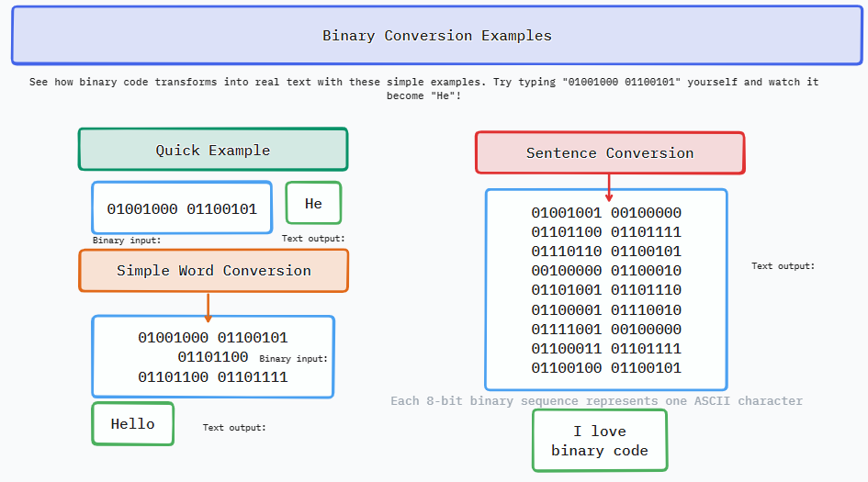The width and height of the screenshot is (868, 482).
Task: Click "Binary input:" label under the Quick Example box
Action: click(x=127, y=241)
